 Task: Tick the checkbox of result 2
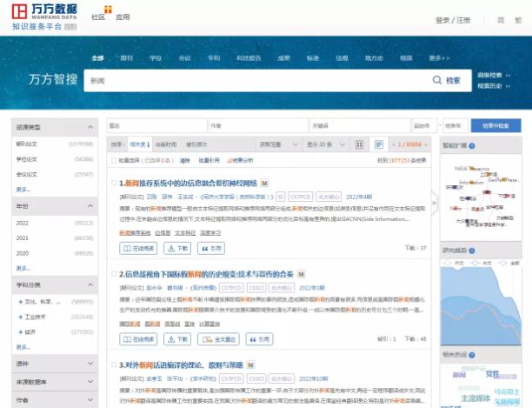click(115, 274)
